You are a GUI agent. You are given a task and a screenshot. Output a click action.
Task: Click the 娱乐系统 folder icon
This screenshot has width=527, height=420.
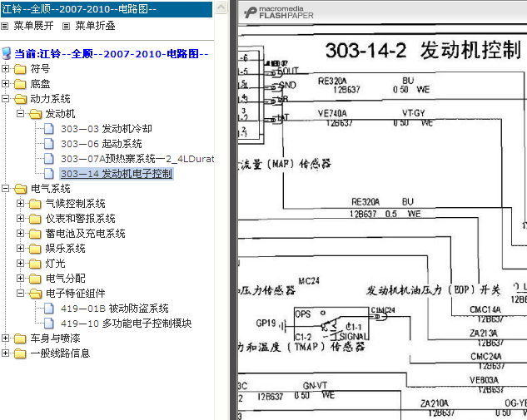tap(35, 249)
